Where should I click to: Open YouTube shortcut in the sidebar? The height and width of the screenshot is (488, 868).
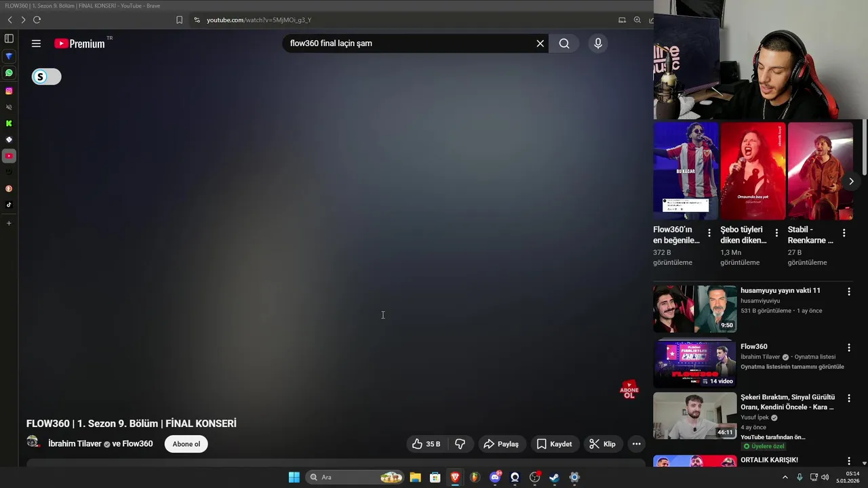(9, 156)
